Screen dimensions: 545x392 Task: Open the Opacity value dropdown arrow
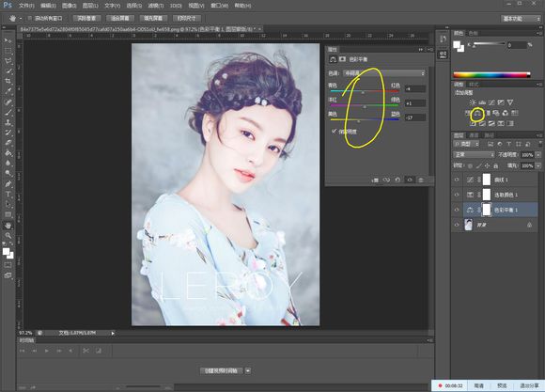click(x=538, y=154)
